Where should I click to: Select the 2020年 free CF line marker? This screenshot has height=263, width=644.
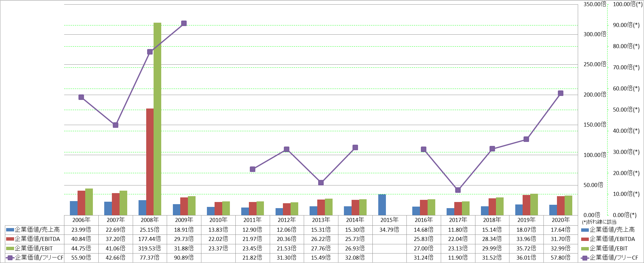click(561, 93)
